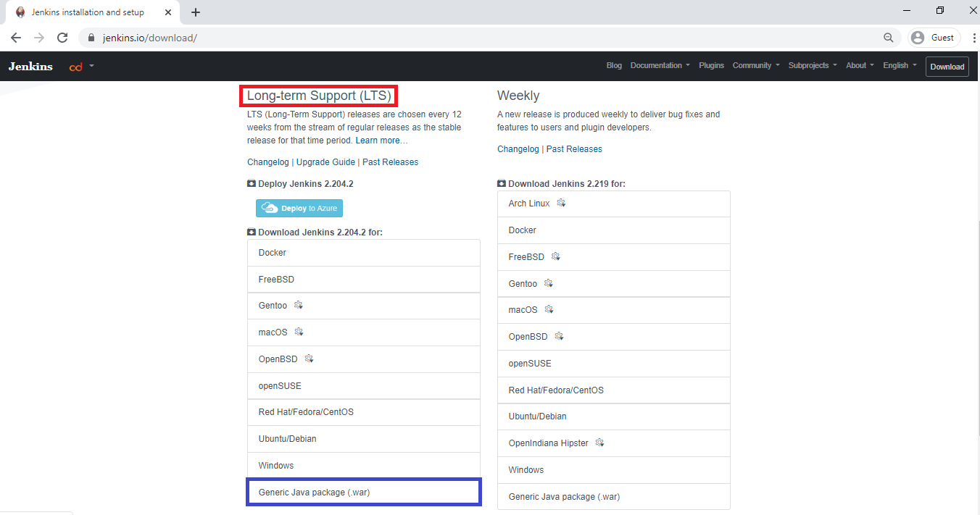980x515 pixels.
Task: Expand the About dropdown
Action: (x=860, y=65)
